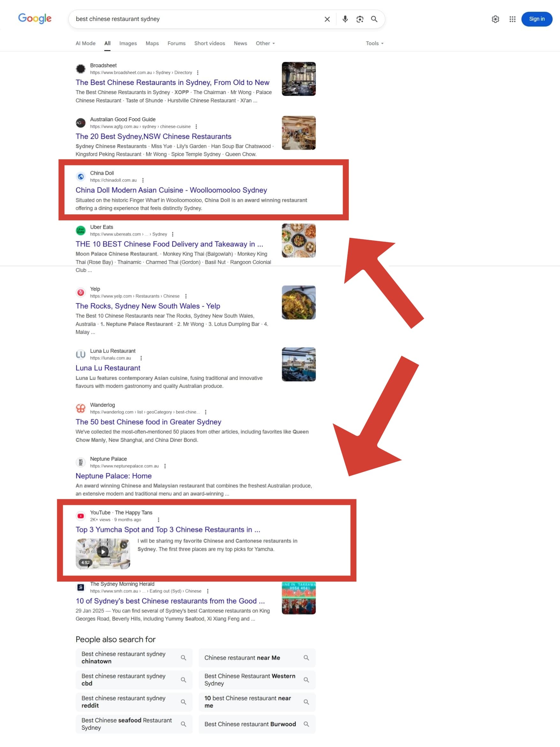560x747 pixels.
Task: Click the Broadsheet site favicon
Action: [x=81, y=69]
